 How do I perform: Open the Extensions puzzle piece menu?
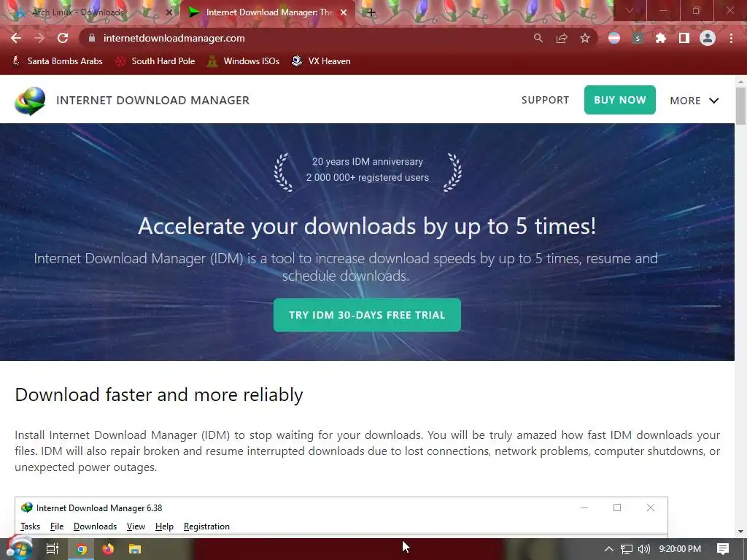(661, 38)
